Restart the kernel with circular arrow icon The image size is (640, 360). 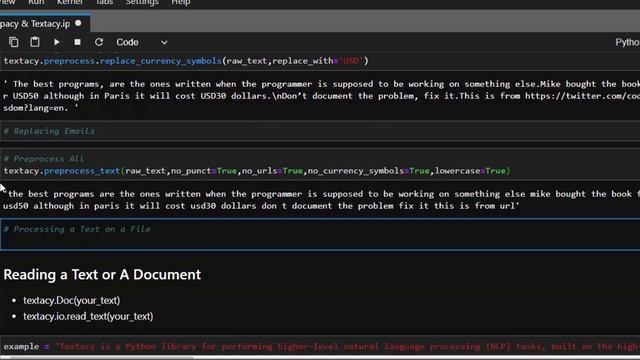[99, 42]
